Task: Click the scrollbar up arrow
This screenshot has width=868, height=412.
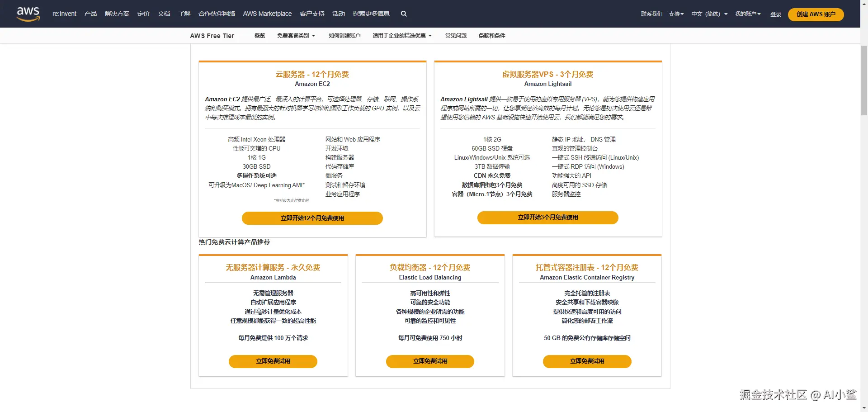Action: coord(864,3)
